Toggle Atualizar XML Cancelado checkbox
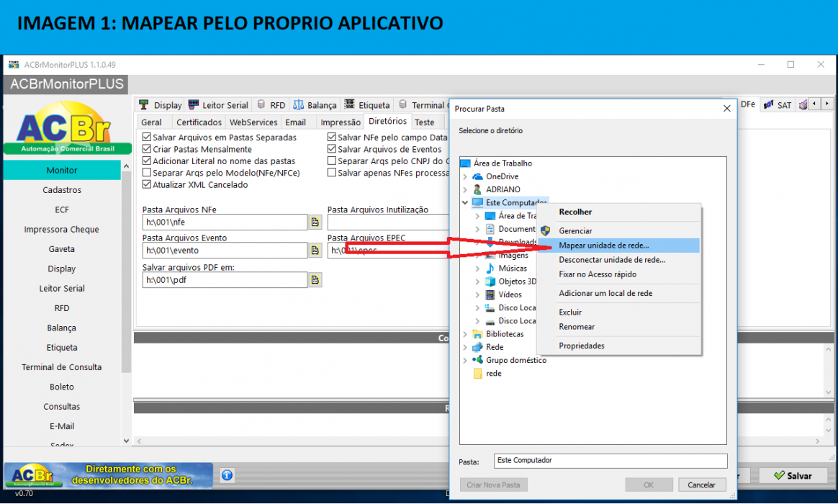838x504 pixels. coord(146,184)
